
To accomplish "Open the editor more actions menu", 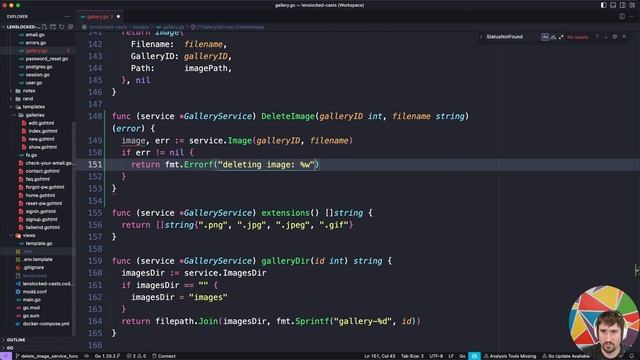I will pos(631,17).
